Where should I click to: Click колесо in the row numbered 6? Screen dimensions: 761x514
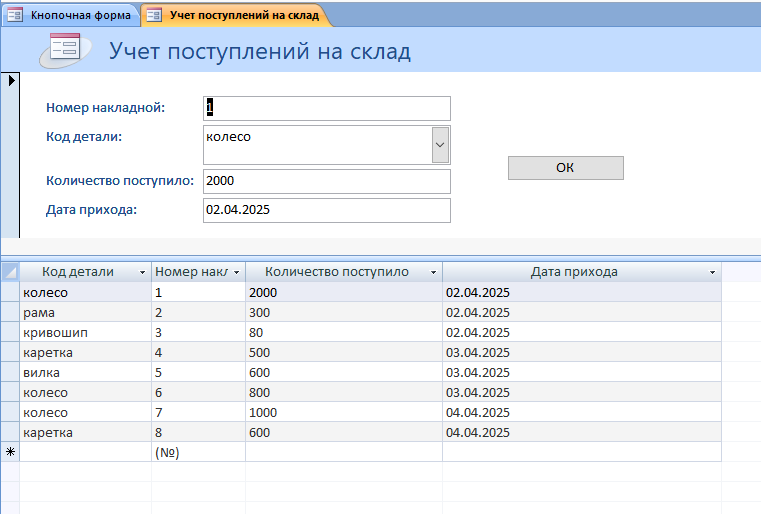tap(85, 392)
